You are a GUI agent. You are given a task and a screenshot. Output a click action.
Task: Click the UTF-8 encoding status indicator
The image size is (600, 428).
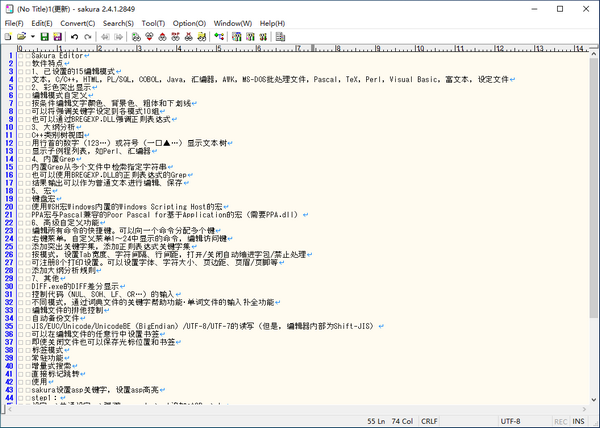[509, 421]
